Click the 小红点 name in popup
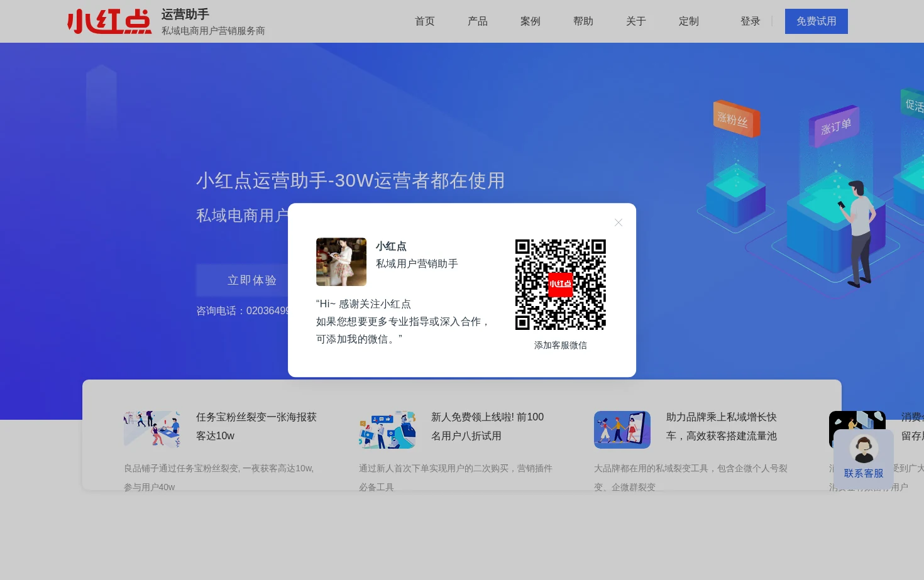Screen dimensions: 924x580 point(391,246)
